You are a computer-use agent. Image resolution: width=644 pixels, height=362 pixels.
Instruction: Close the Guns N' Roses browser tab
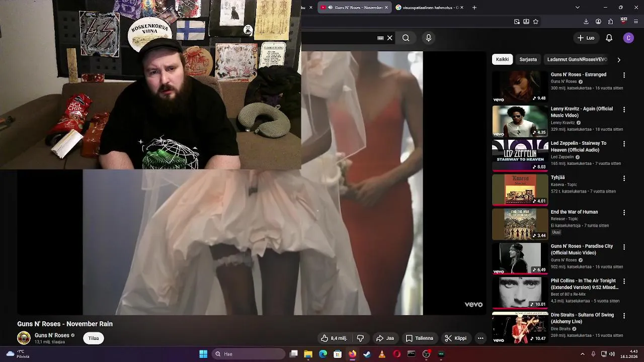coord(386,8)
